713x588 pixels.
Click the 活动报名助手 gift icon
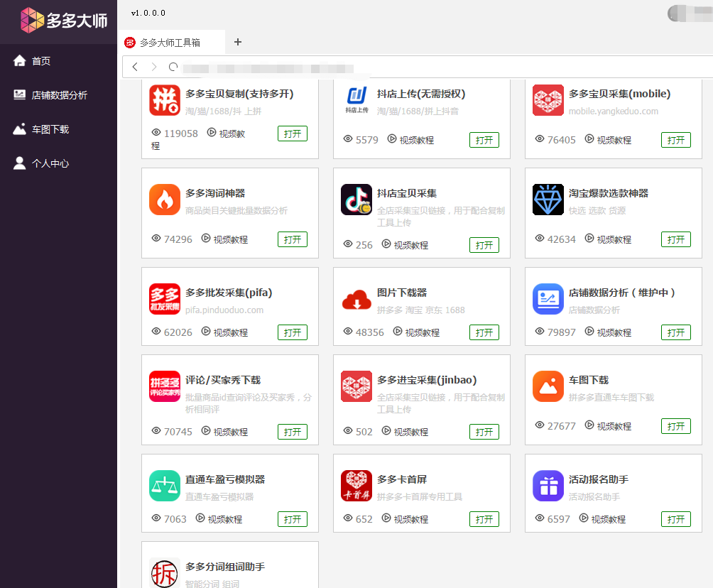[x=548, y=486]
